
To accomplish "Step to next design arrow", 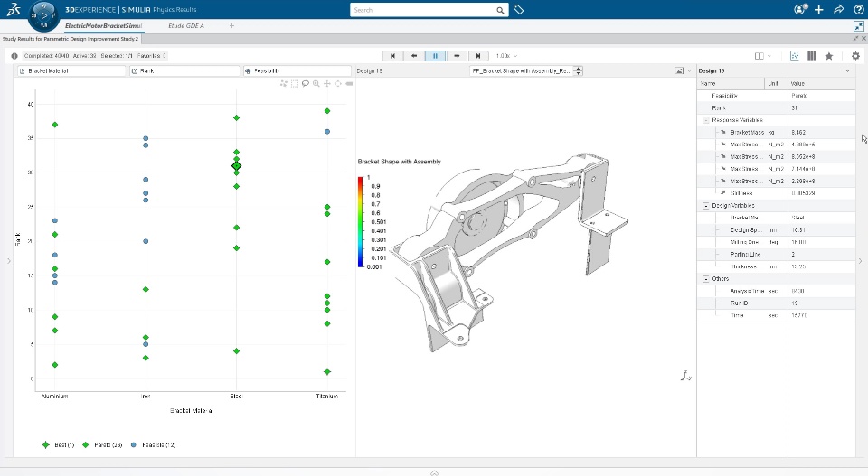I will click(457, 56).
